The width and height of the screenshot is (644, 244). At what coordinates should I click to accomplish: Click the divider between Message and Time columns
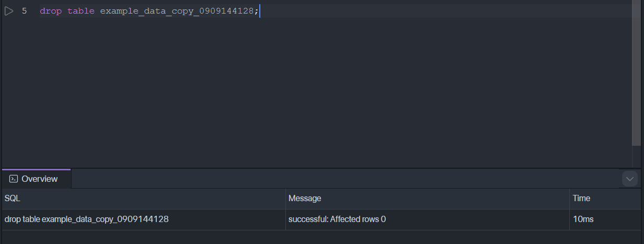[x=569, y=199]
